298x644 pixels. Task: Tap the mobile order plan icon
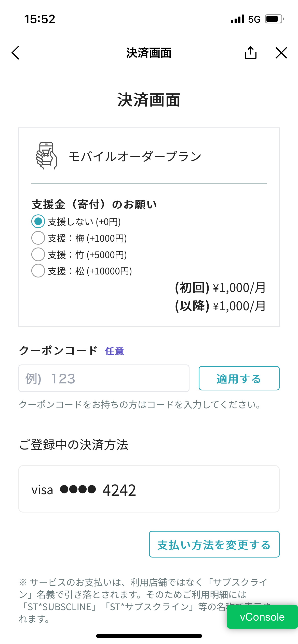point(47,156)
